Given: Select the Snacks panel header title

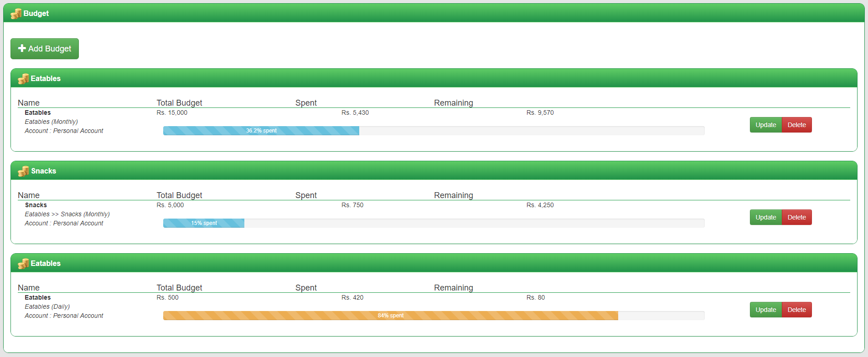Looking at the screenshot, I should point(43,171).
